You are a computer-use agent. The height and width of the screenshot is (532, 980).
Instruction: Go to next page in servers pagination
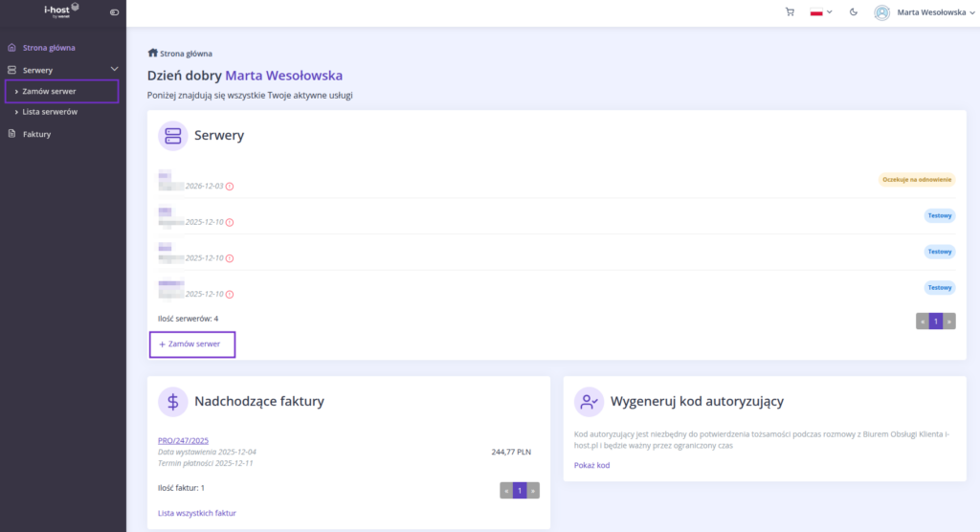tap(949, 321)
